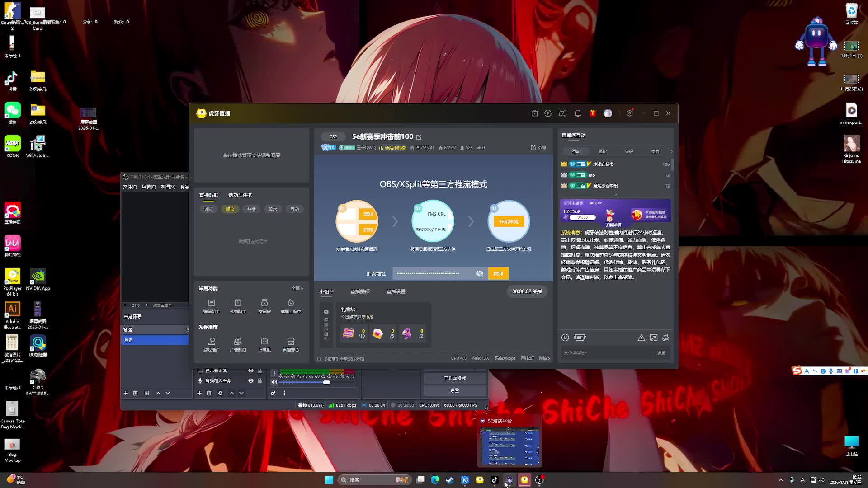Open Huya settings hexagon gear icon
868x488 pixels.
629,113
